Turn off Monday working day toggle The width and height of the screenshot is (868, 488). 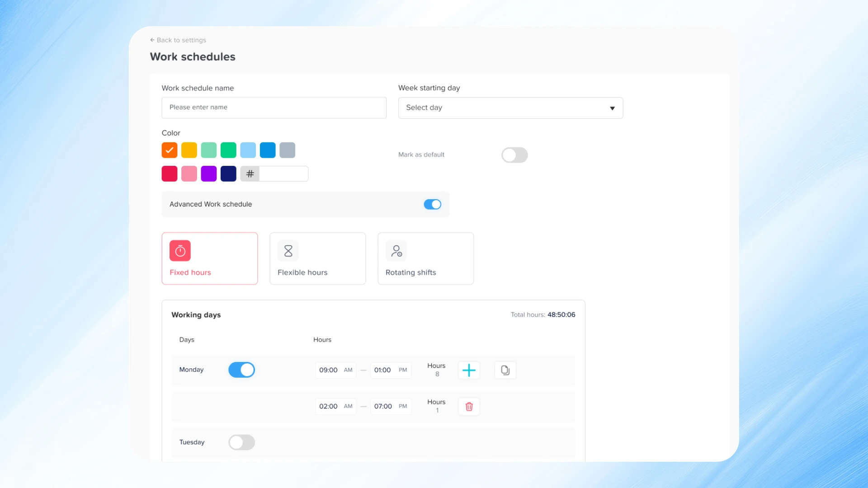pyautogui.click(x=241, y=370)
